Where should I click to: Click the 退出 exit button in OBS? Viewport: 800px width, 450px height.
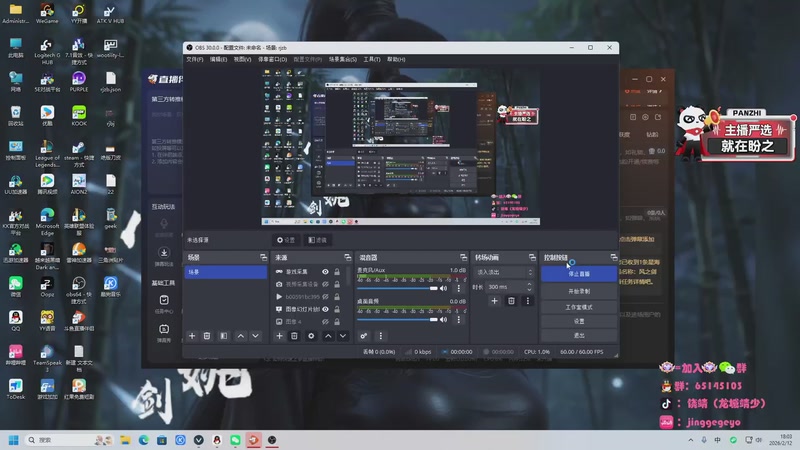pyautogui.click(x=579, y=335)
